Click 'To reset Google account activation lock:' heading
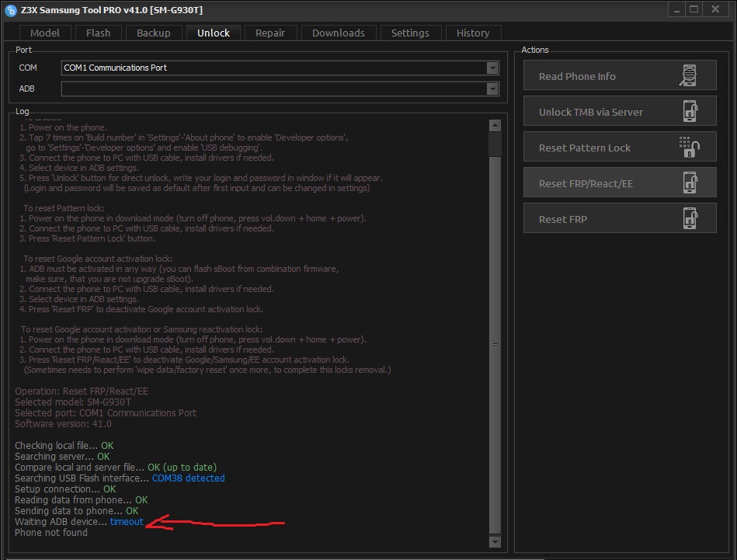Image resolution: width=737 pixels, height=560 pixels. (x=98, y=259)
